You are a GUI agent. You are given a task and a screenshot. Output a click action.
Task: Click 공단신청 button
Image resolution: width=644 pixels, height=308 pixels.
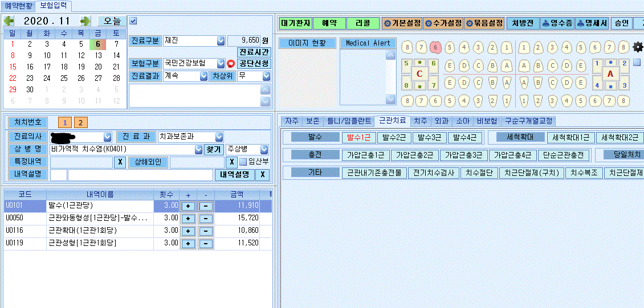click(254, 64)
